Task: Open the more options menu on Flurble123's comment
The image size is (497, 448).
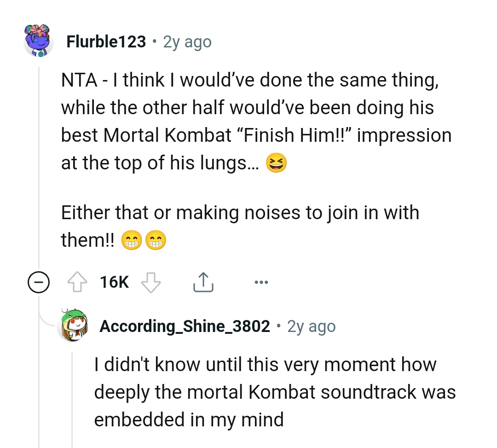Action: 261,282
